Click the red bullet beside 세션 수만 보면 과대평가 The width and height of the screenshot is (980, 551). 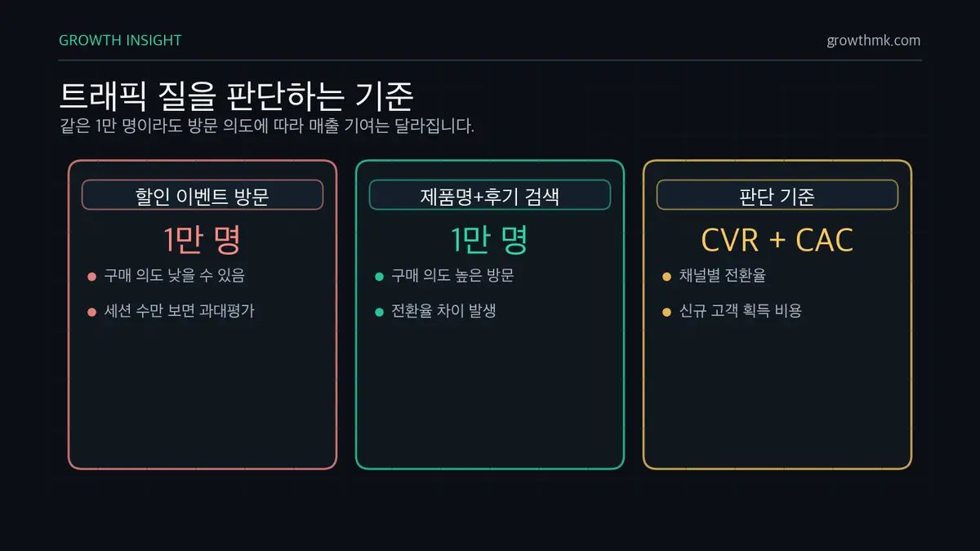coord(92,312)
